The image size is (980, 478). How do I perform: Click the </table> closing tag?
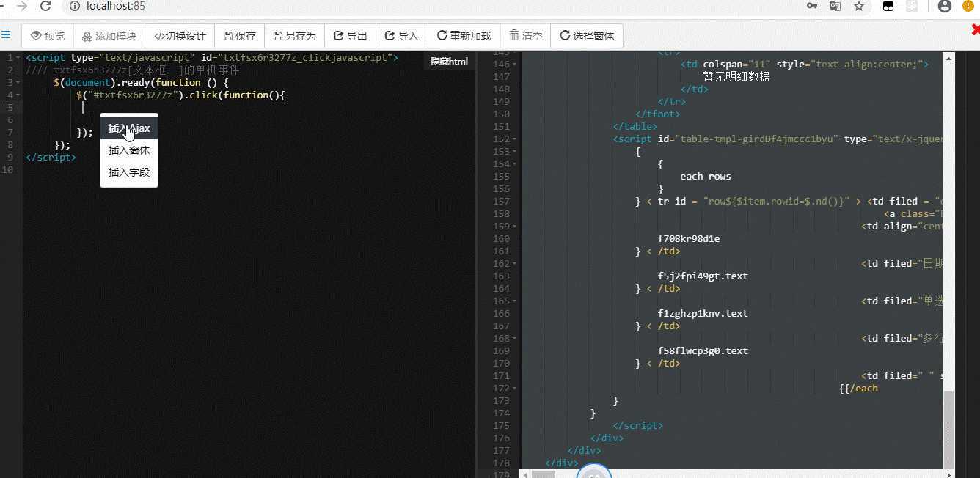[635, 127]
